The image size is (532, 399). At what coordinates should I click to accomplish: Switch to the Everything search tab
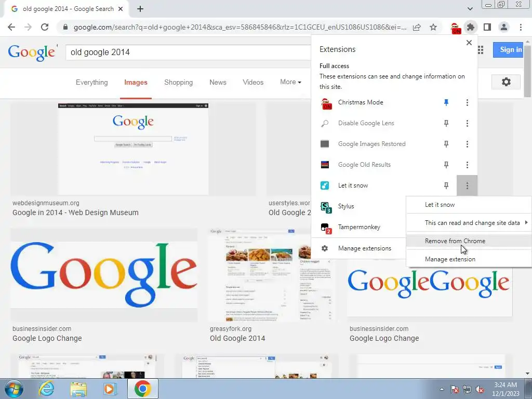(91, 82)
